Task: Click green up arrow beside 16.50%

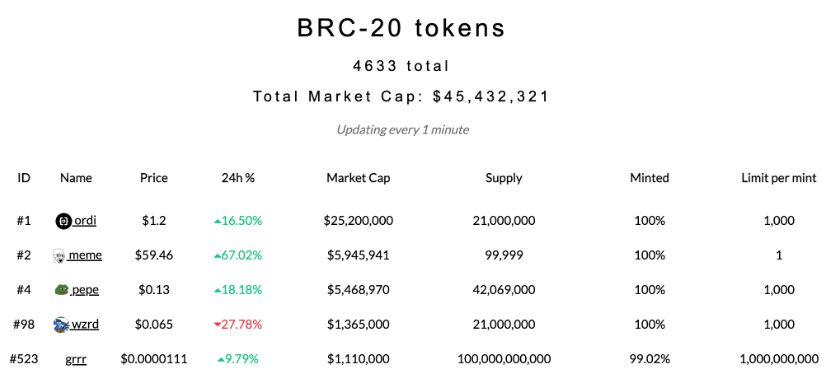Action: coord(217,221)
